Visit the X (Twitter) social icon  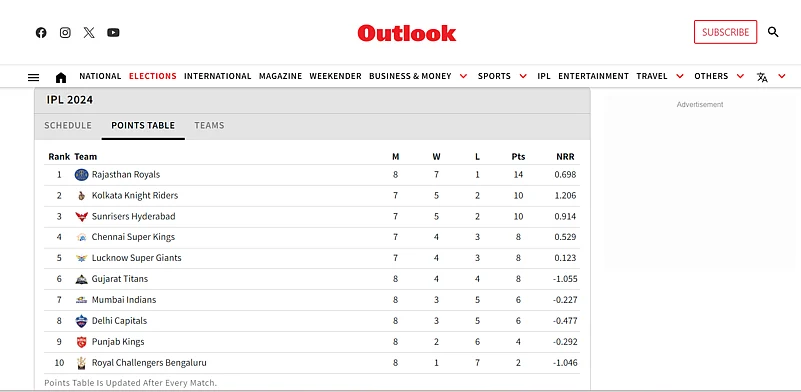(x=89, y=33)
